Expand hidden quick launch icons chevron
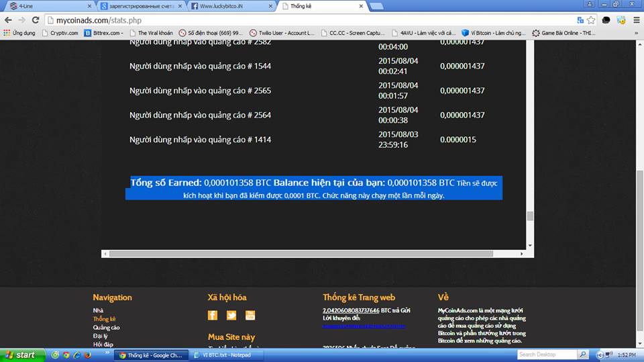 [107, 353]
